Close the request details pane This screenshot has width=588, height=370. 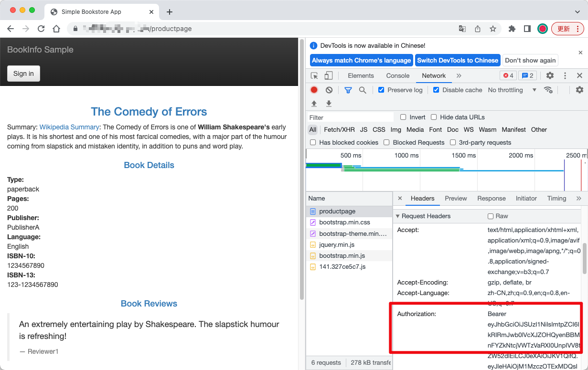tap(400, 198)
